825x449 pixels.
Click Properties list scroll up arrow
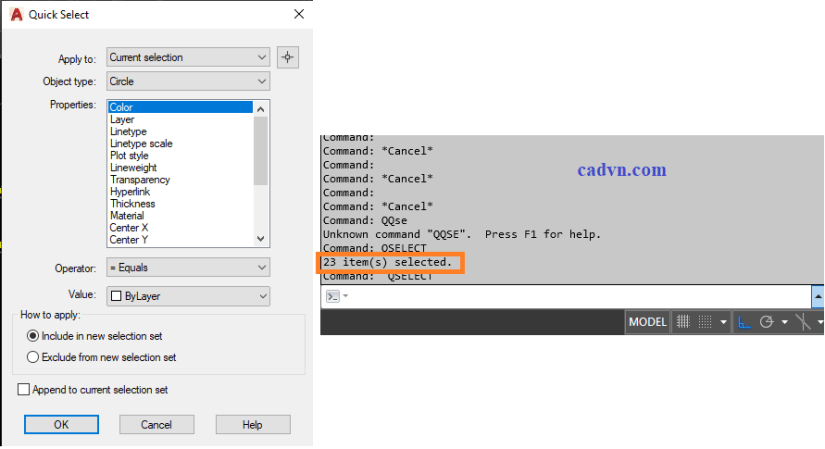click(x=260, y=108)
